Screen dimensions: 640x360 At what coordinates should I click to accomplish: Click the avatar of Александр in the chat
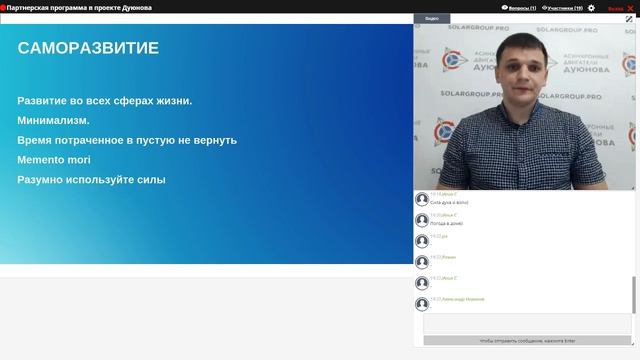point(422,304)
